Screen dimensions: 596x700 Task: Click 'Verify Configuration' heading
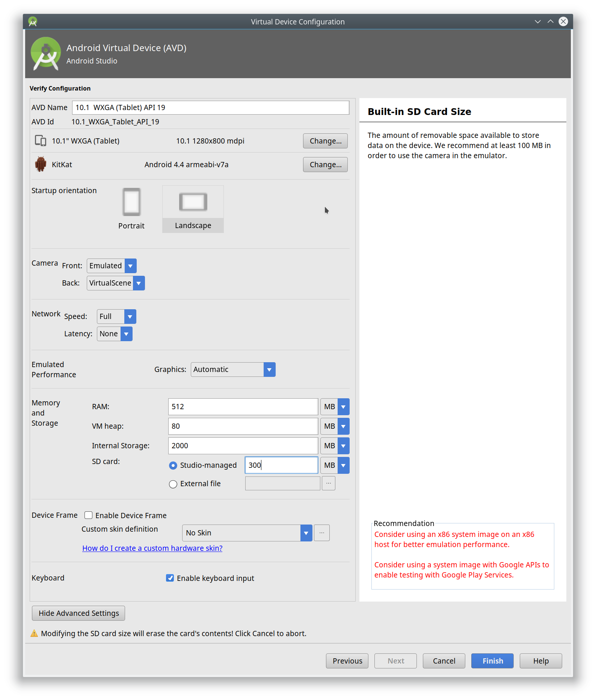60,88
